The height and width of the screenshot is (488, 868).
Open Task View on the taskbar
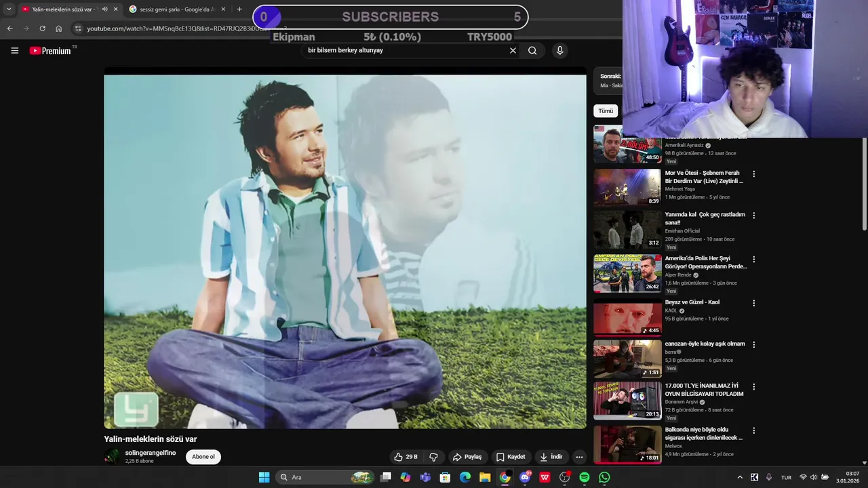(x=386, y=477)
